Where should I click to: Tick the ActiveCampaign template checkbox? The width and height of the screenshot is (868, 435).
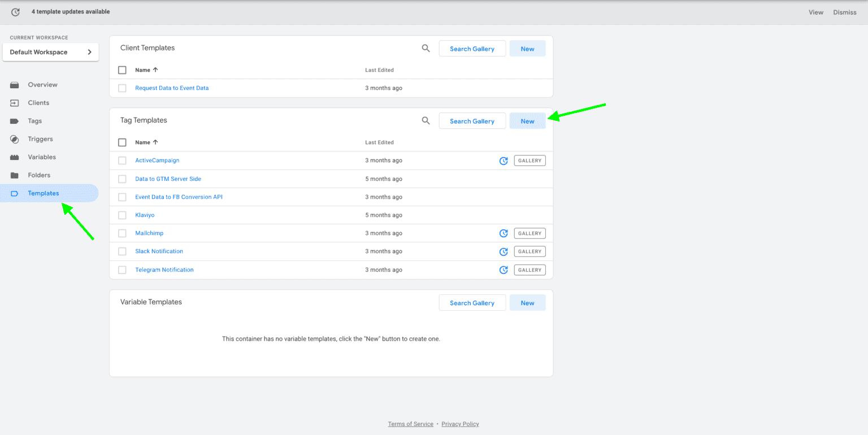click(122, 160)
